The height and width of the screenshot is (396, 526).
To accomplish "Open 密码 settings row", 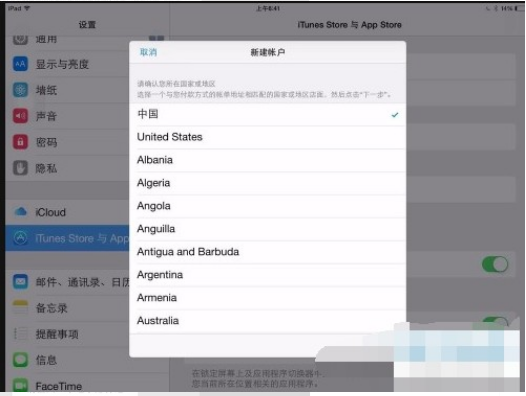I will (x=67, y=142).
